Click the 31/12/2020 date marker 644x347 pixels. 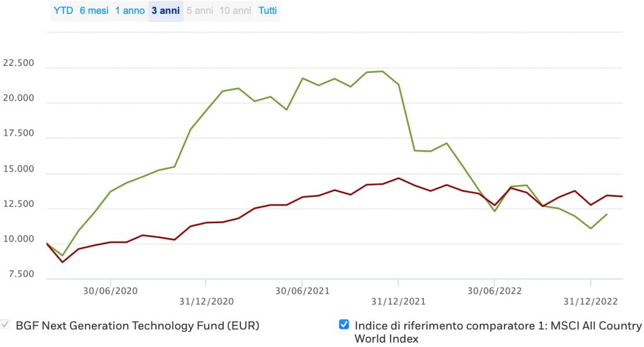(x=206, y=301)
